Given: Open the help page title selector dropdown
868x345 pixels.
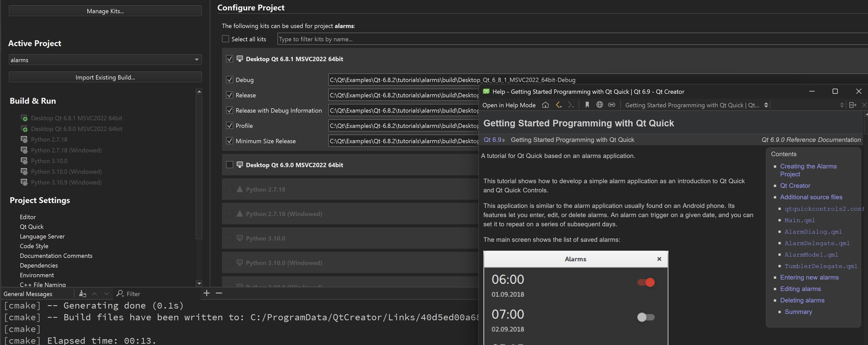Looking at the screenshot, I should coord(696,105).
